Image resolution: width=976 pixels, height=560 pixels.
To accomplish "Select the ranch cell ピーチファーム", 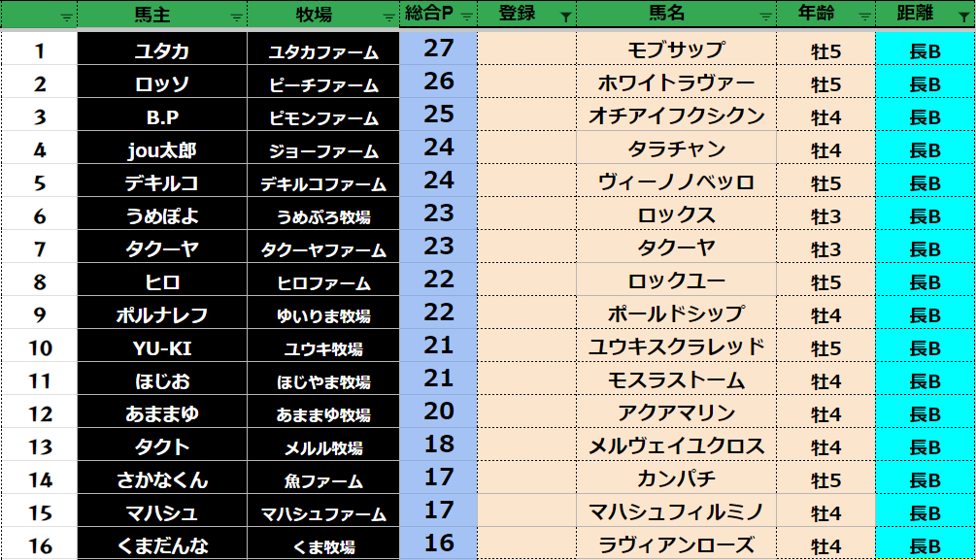I will pyautogui.click(x=323, y=85).
